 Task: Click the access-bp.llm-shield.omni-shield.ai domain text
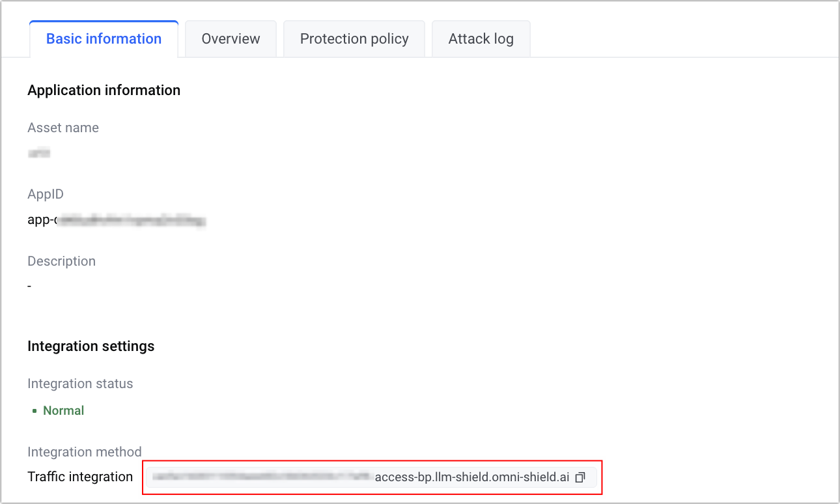pyautogui.click(x=472, y=477)
